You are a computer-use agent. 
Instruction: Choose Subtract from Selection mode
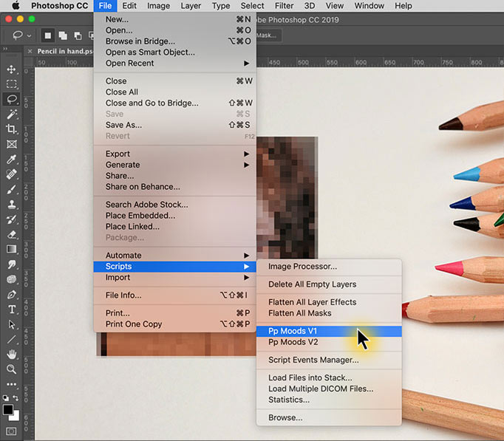78,35
